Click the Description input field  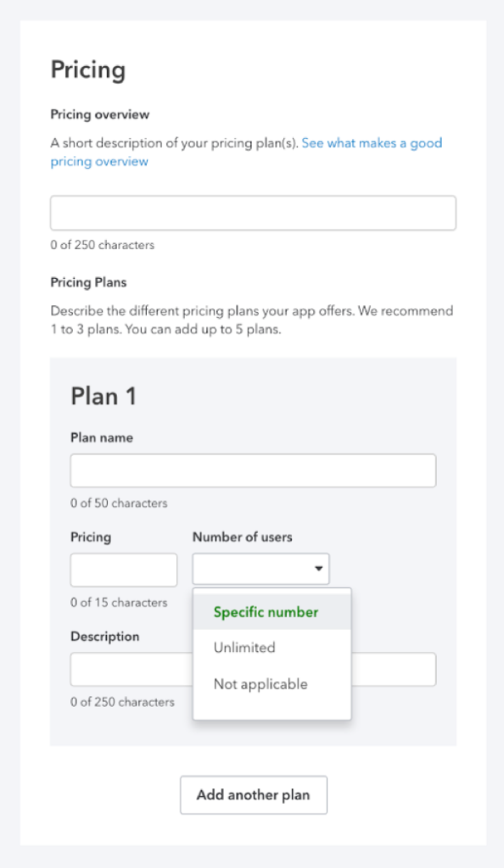253,670
